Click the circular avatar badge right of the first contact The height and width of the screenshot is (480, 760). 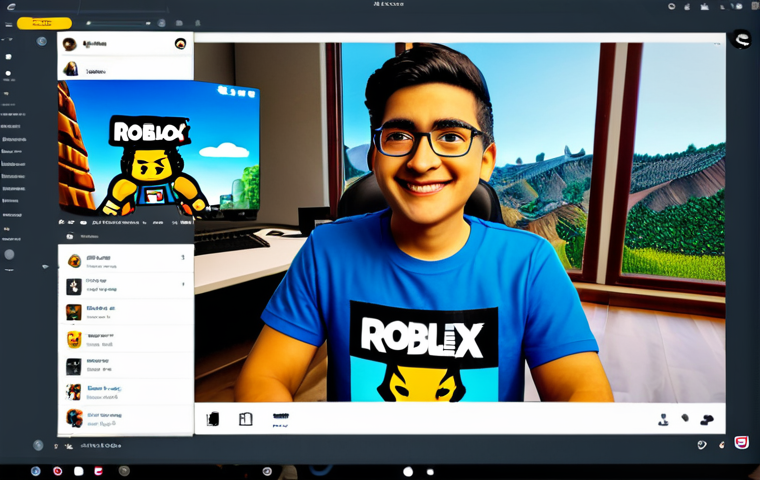[x=180, y=44]
